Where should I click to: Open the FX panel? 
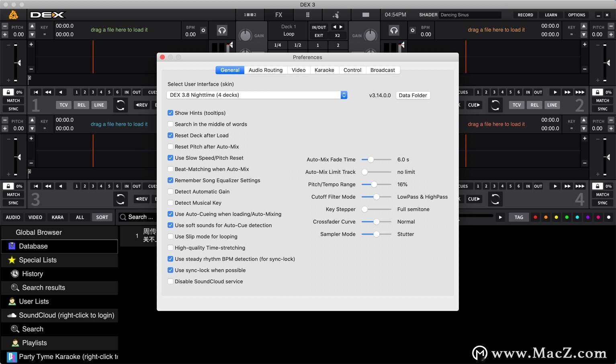278,15
